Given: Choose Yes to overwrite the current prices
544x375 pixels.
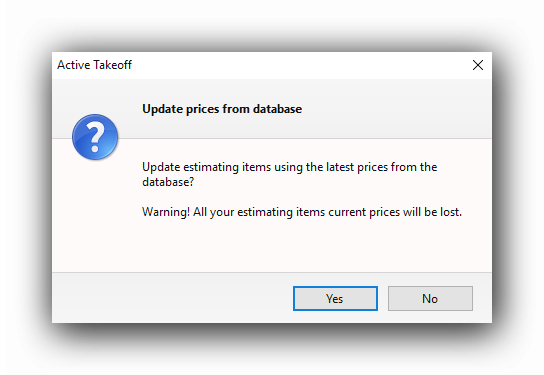Looking at the screenshot, I should click(335, 298).
